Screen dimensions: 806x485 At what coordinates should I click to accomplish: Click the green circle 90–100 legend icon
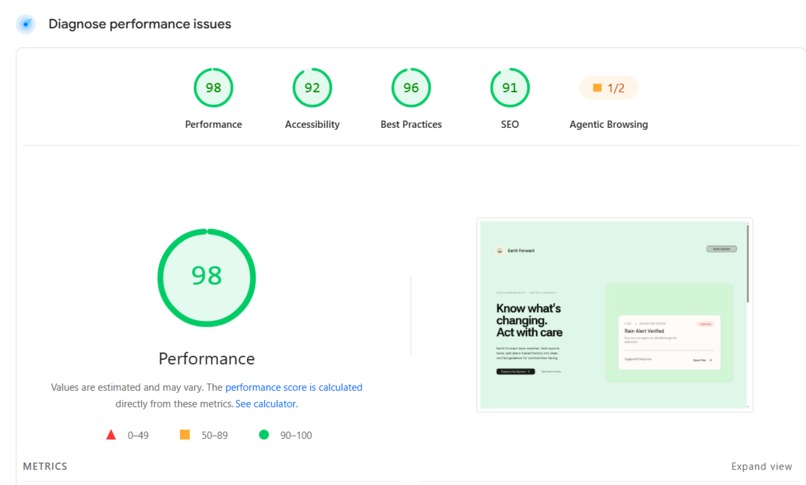pos(264,435)
